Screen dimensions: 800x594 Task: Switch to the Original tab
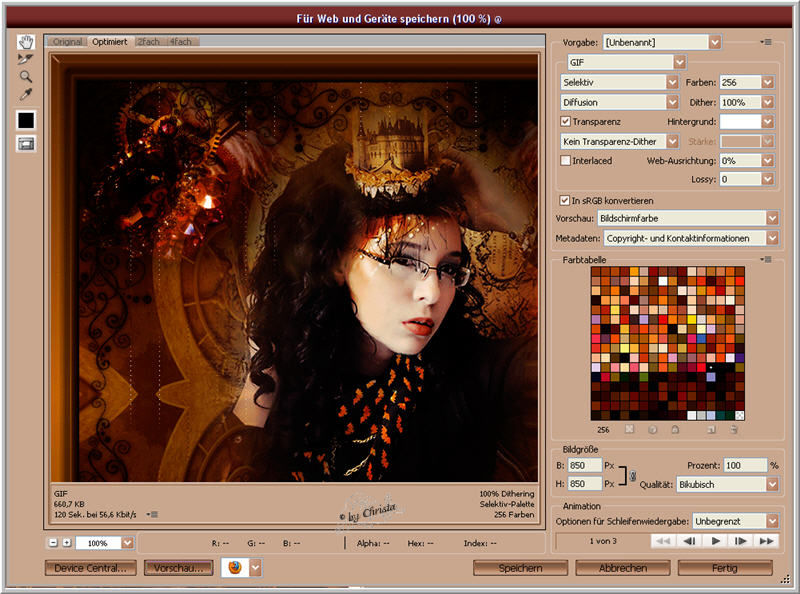(x=67, y=41)
